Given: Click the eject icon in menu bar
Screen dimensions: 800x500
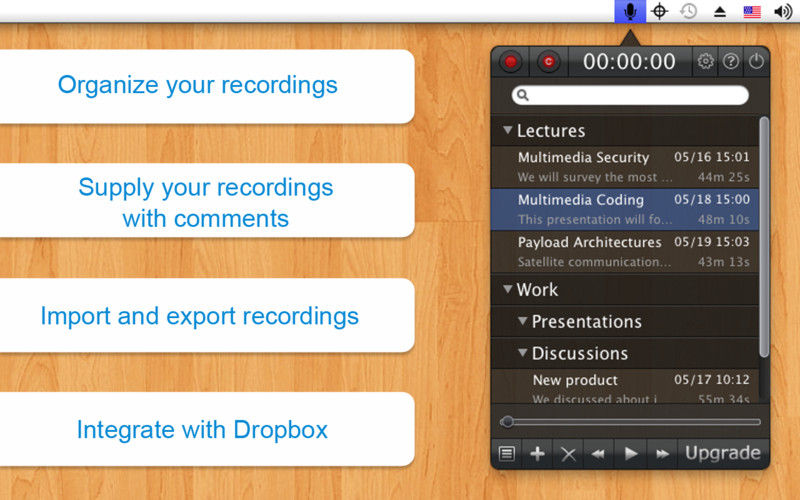Looking at the screenshot, I should [x=720, y=12].
